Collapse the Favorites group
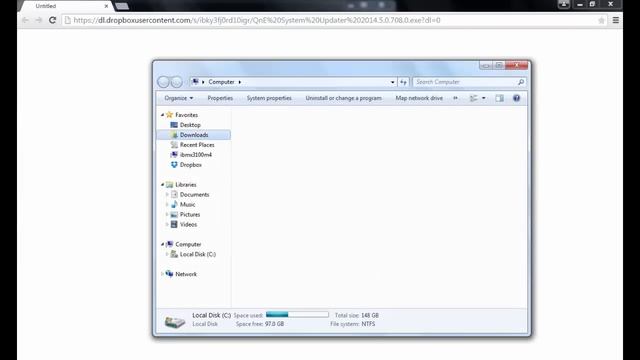The image size is (640, 360). tap(162, 115)
